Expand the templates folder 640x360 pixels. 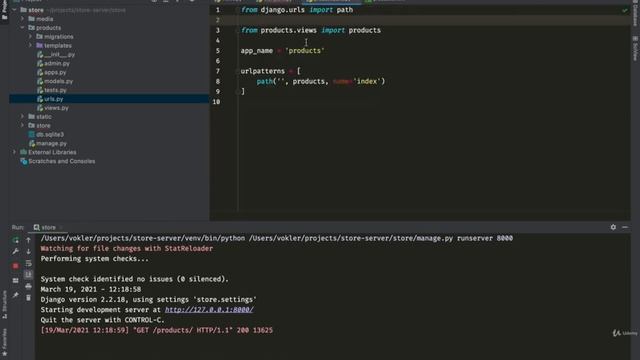31,45
